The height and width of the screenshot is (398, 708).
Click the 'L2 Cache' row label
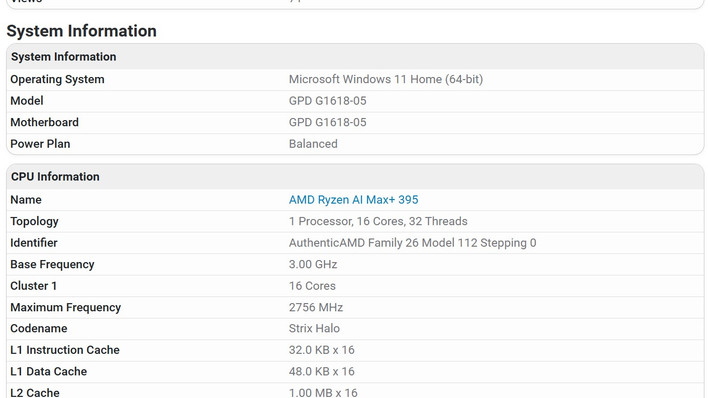35,393
